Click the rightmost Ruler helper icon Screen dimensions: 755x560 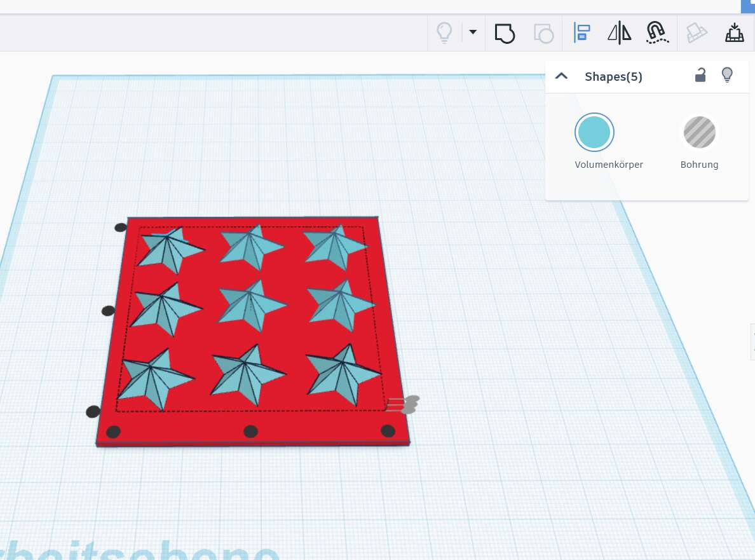tap(734, 32)
